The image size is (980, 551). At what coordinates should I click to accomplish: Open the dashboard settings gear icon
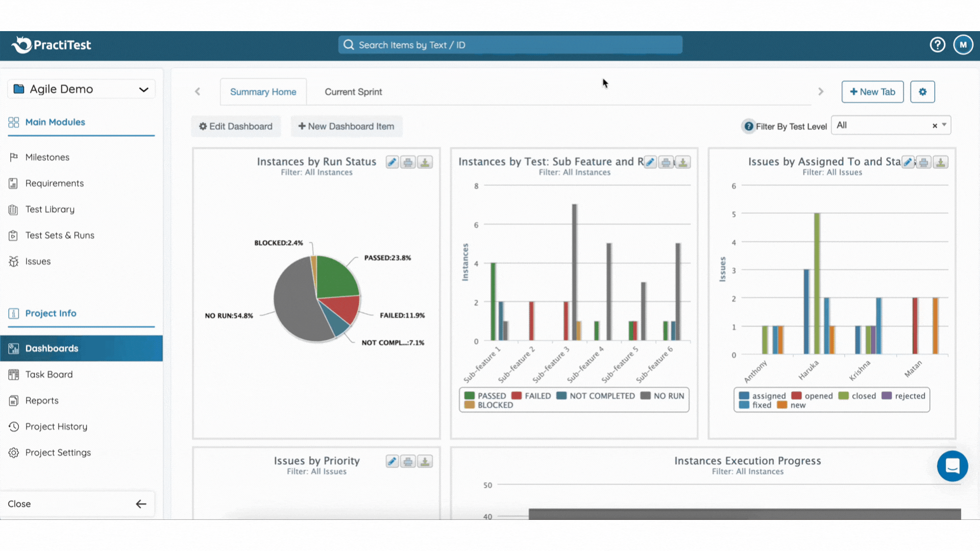click(x=922, y=92)
